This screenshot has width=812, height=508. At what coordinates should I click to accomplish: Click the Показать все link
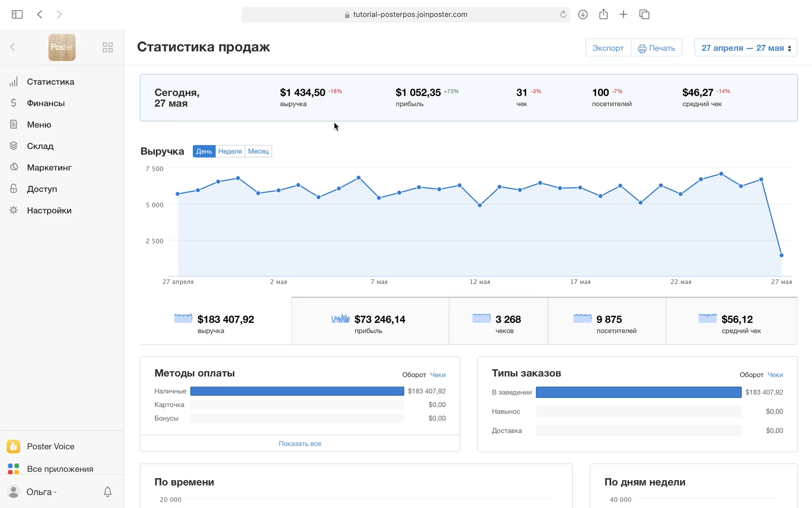point(300,444)
